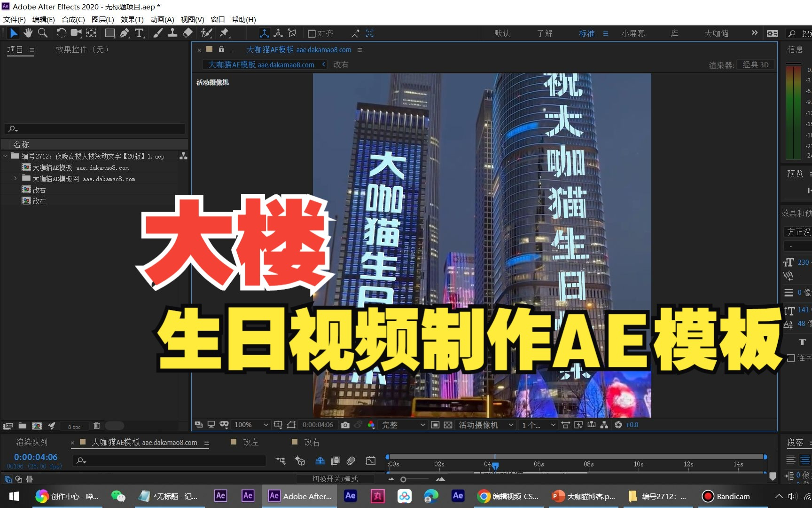This screenshot has height=508, width=812.
Task: Open the 项目 panel menu
Action: [x=32, y=50]
